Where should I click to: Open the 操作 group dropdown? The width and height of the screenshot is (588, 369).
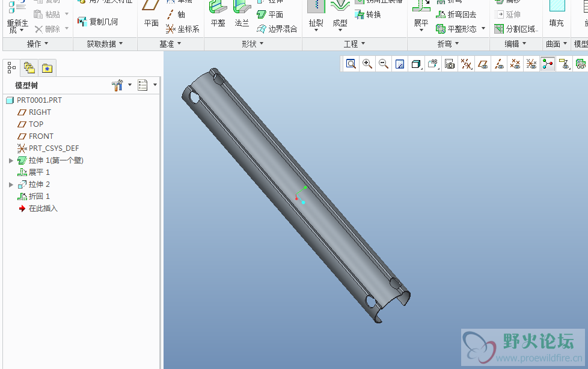click(x=37, y=44)
